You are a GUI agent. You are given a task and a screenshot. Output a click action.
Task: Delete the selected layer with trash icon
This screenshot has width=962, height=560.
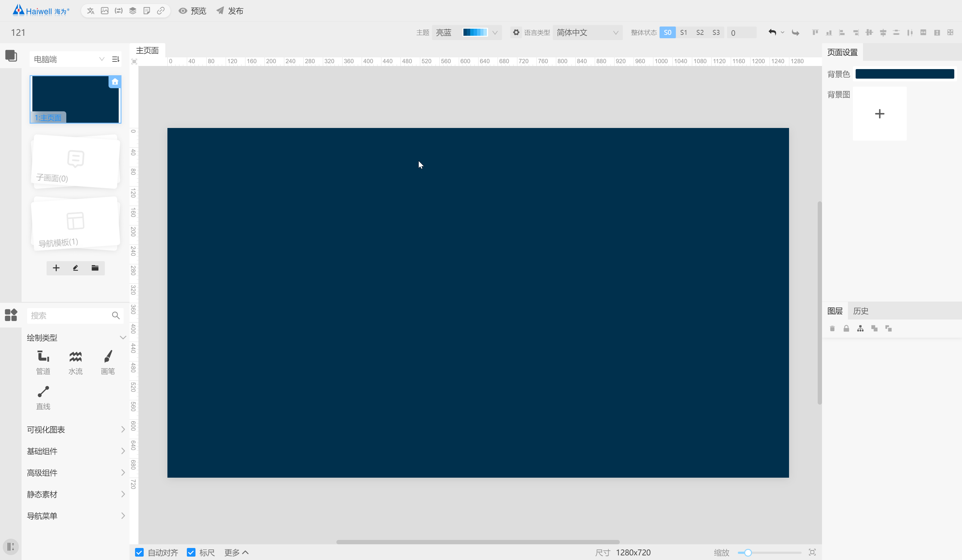point(832,328)
